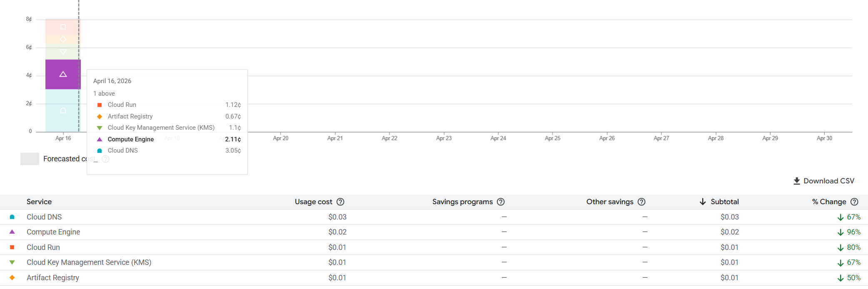Screen dimensions: 868x289
Task: Sort table by Service column header
Action: coord(39,202)
